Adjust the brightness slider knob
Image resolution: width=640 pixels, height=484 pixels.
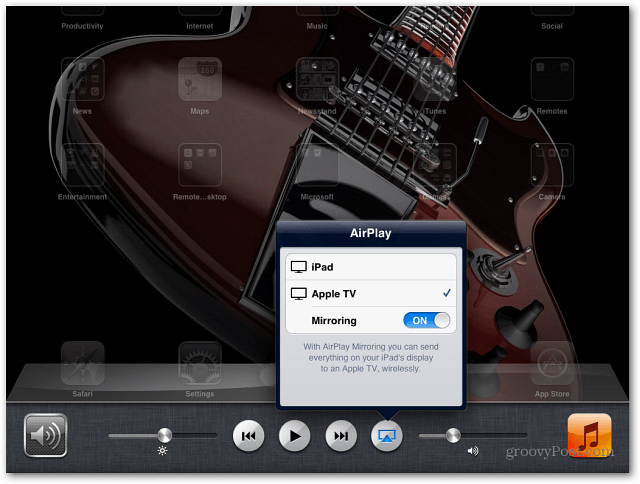(x=164, y=435)
